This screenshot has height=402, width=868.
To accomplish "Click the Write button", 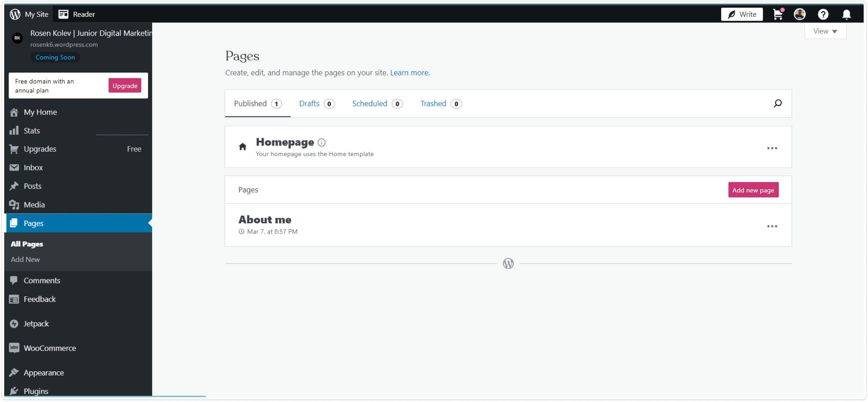I will pyautogui.click(x=742, y=14).
